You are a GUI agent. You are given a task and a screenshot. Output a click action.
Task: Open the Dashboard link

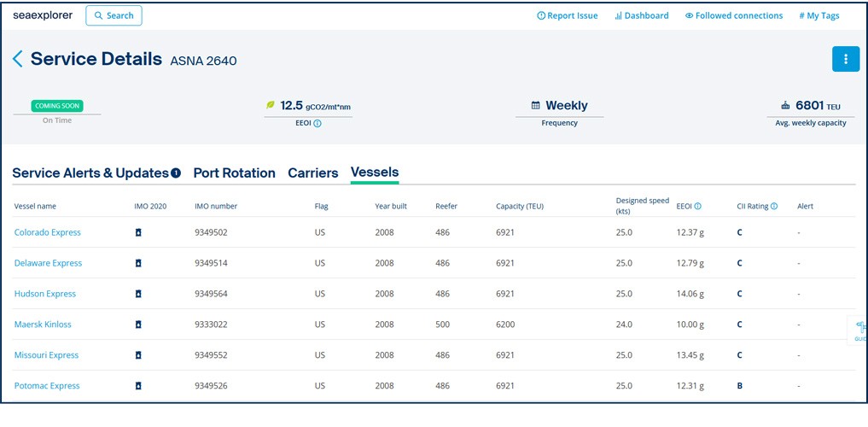coord(641,15)
